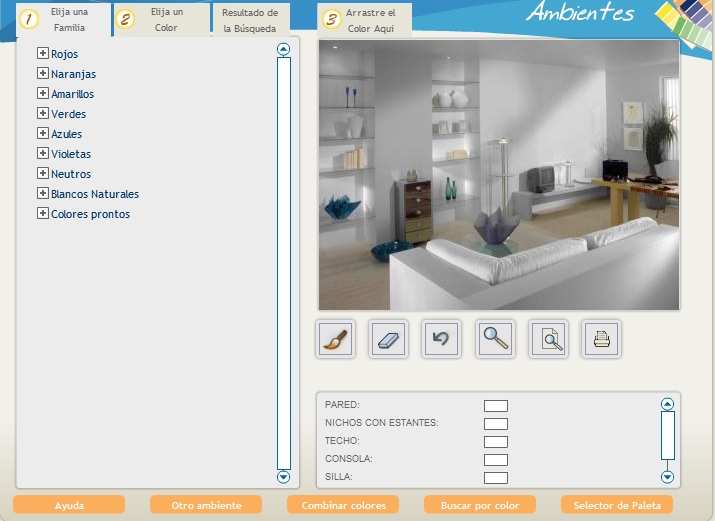The image size is (715, 521).
Task: Click the family list scroll-up arrow
Action: 283,49
